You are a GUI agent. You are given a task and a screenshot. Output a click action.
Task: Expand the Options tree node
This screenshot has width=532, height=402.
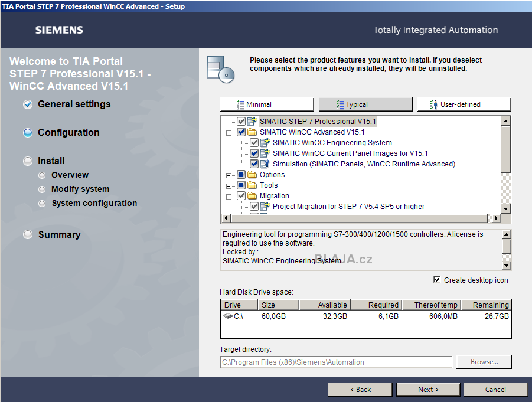[230, 174]
